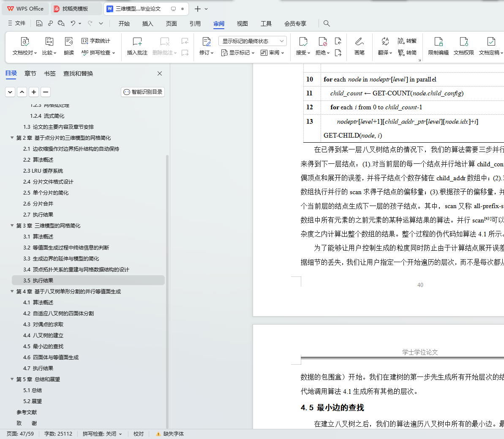Click the move-up arrow button in outline pane
Viewport: 504px width, 439px height.
pyautogui.click(x=22, y=92)
